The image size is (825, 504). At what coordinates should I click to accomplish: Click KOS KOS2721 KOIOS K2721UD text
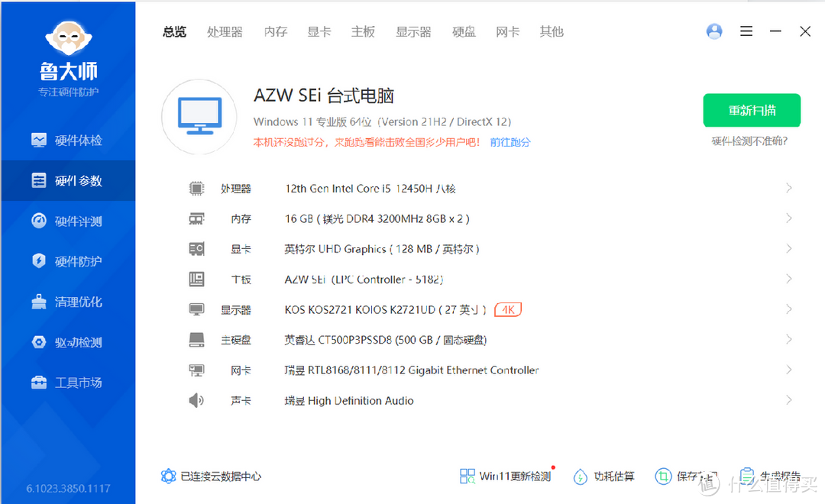click(x=385, y=309)
